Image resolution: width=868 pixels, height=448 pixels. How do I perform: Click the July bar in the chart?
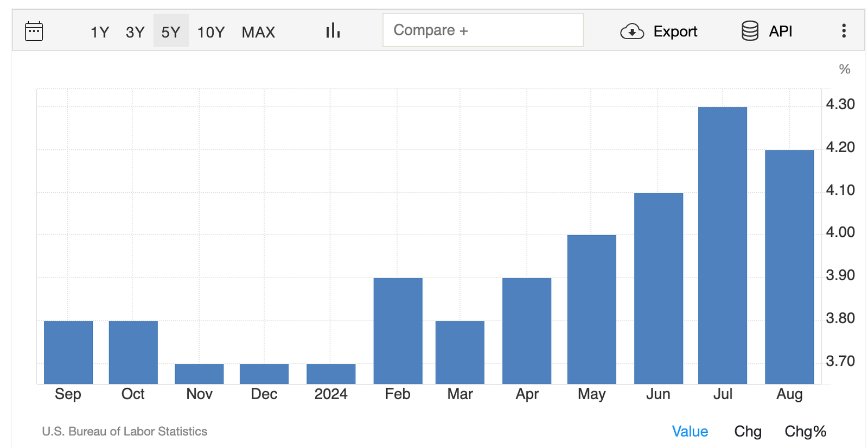click(x=722, y=245)
